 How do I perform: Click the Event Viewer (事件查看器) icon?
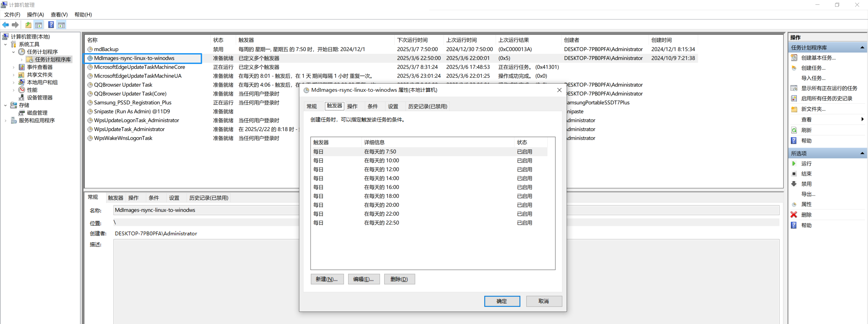pos(22,67)
